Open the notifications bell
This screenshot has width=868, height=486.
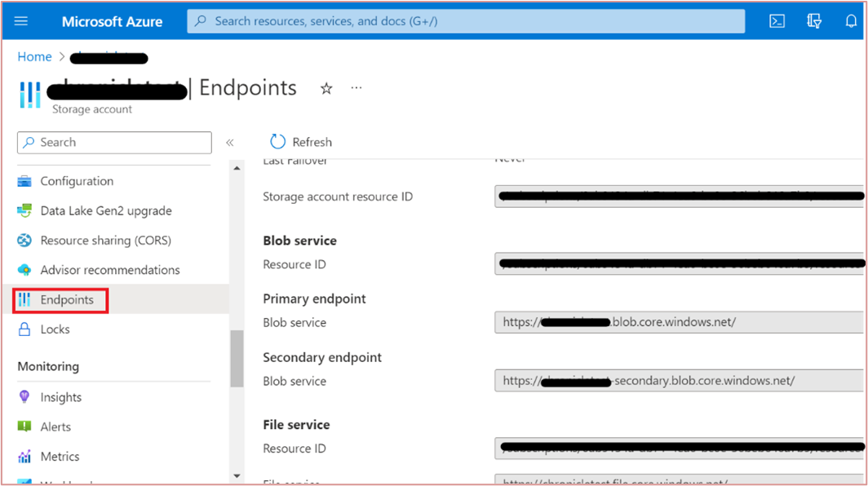(x=851, y=21)
